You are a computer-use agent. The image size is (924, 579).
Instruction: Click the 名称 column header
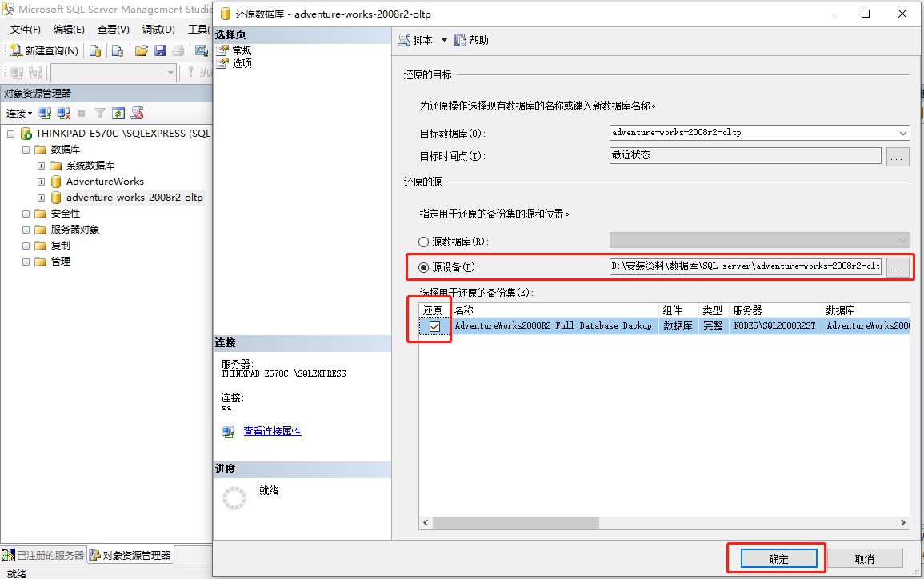click(554, 310)
